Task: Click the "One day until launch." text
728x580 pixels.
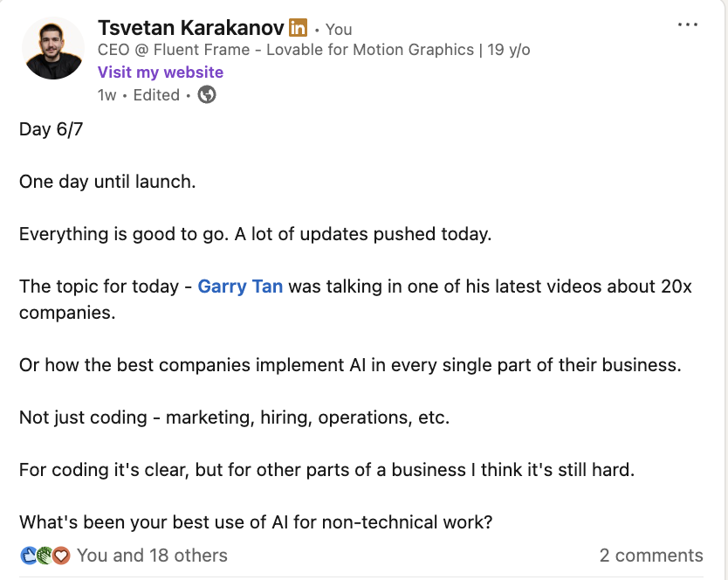Action: (x=107, y=182)
